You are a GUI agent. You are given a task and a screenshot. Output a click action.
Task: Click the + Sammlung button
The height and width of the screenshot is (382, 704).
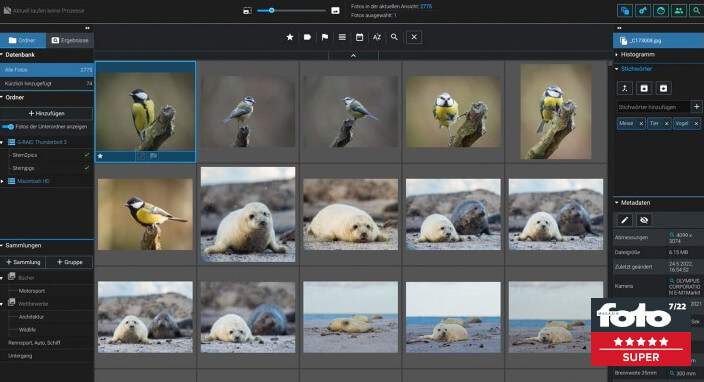pyautogui.click(x=23, y=262)
